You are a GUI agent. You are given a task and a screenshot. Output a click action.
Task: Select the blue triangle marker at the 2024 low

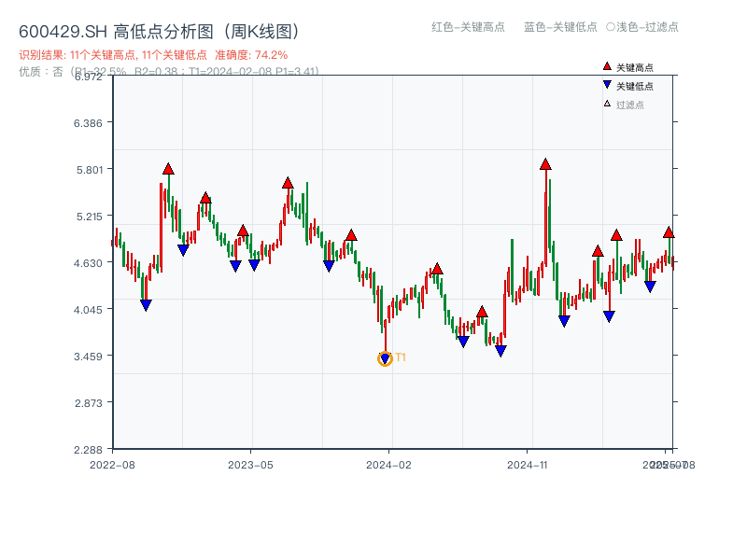point(384,357)
